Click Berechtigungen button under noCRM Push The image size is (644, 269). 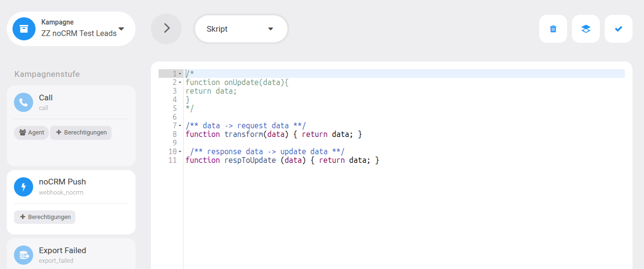point(45,217)
